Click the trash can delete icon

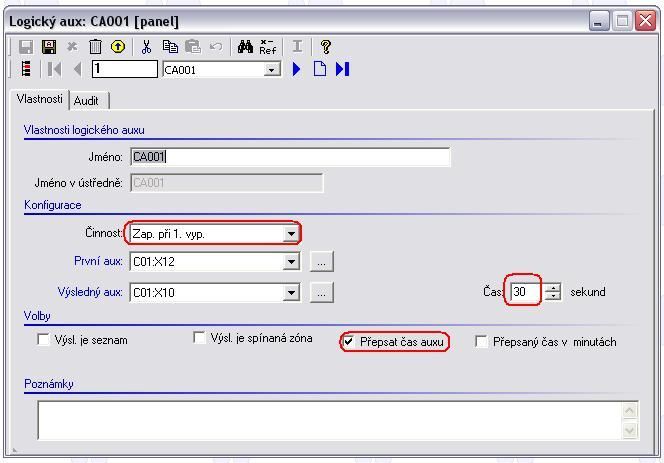[x=95, y=47]
